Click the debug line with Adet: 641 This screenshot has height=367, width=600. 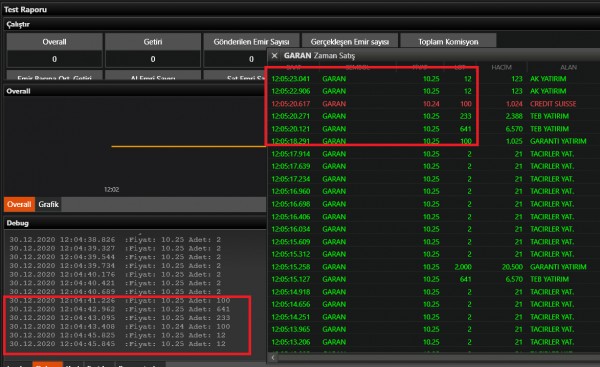(x=120, y=309)
